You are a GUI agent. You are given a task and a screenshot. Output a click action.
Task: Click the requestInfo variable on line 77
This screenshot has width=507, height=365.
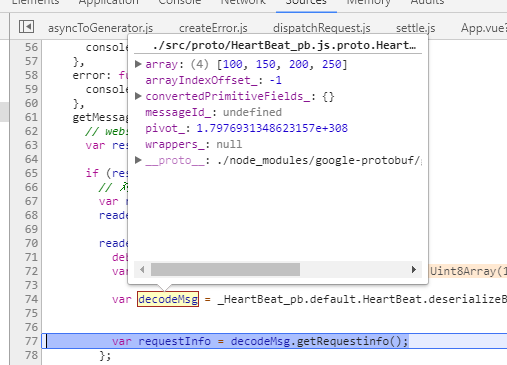[174, 341]
